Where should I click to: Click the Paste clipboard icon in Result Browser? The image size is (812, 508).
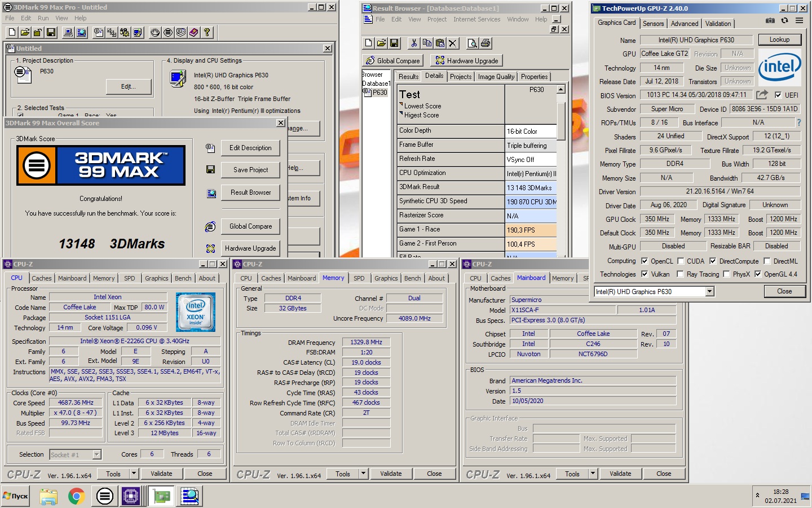point(440,43)
